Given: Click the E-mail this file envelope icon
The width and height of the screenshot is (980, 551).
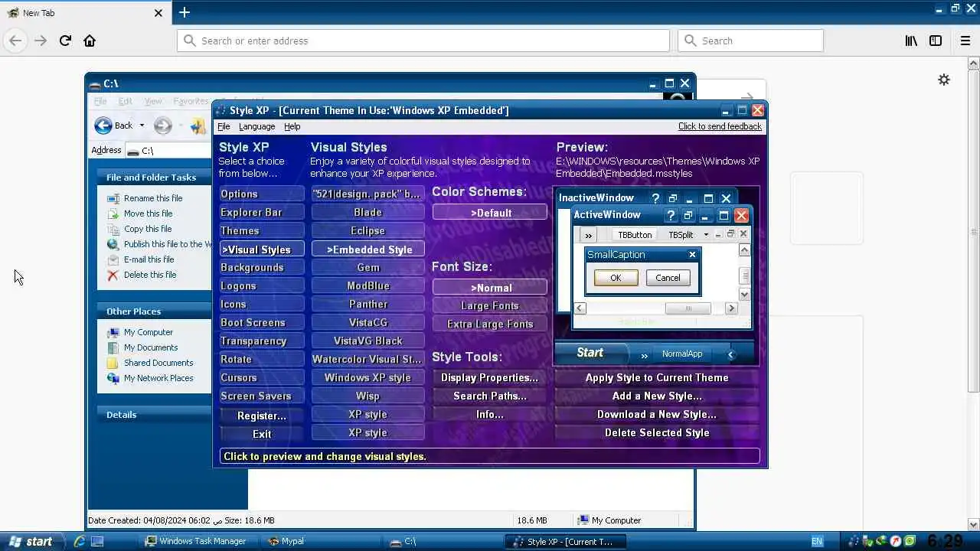Looking at the screenshot, I should (x=113, y=259).
